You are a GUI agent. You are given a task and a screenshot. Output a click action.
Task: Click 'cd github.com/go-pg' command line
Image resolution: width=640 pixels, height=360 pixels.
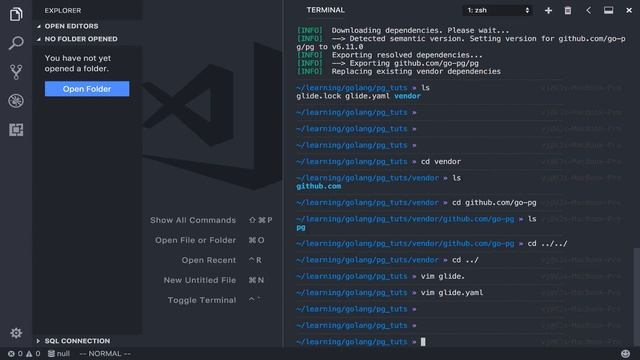pyautogui.click(x=494, y=202)
